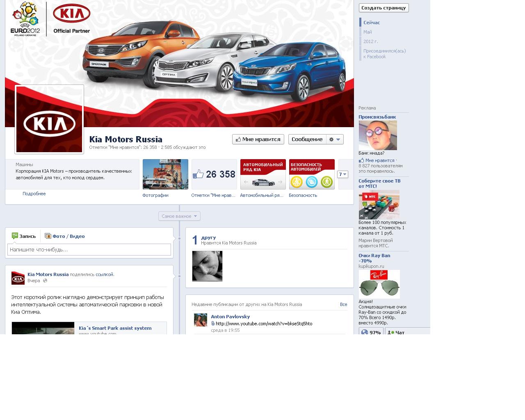The width and height of the screenshot is (525, 420).
Task: Open the 'ссылкой' shared link text
Action: coord(104,274)
